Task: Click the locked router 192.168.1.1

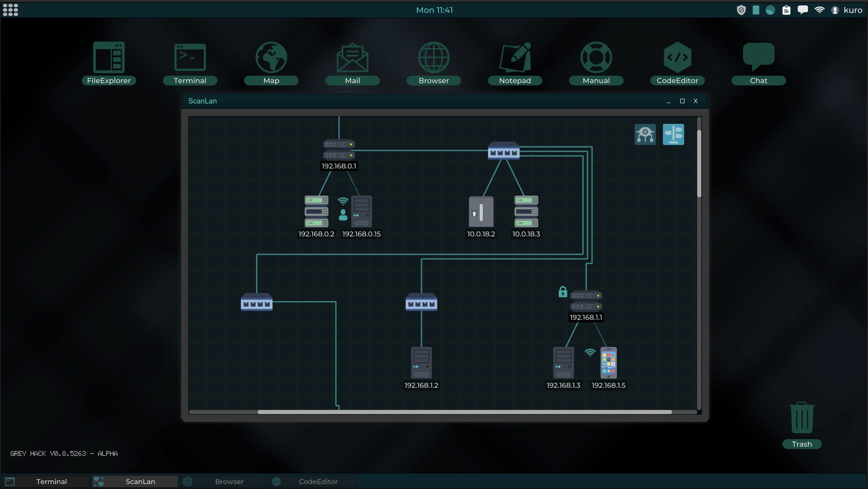Action: tap(586, 301)
